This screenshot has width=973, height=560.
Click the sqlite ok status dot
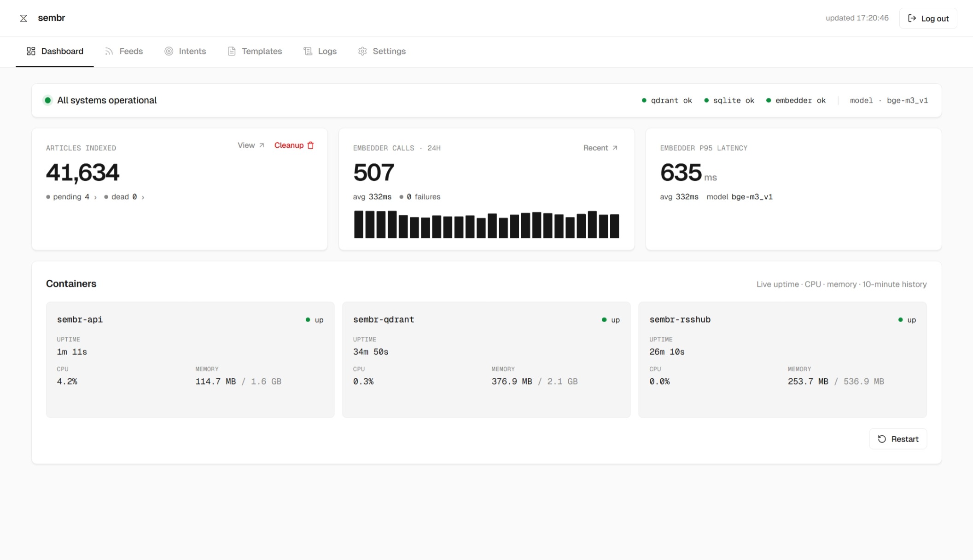point(706,100)
